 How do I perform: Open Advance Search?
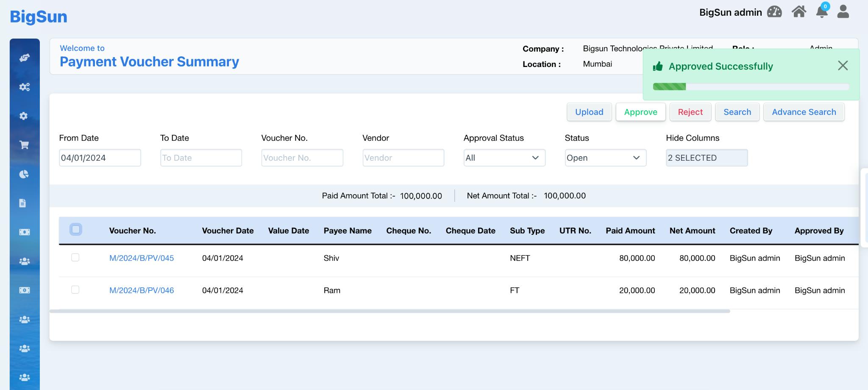804,112
